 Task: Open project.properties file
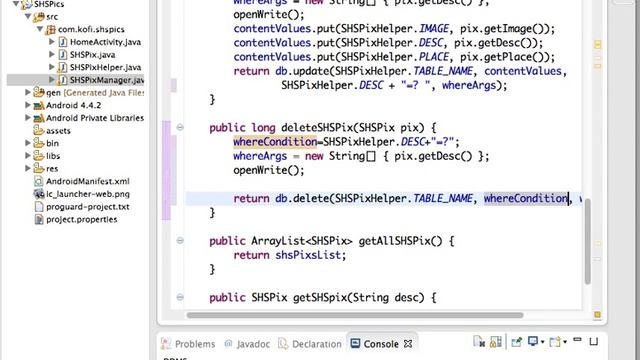coord(82,219)
